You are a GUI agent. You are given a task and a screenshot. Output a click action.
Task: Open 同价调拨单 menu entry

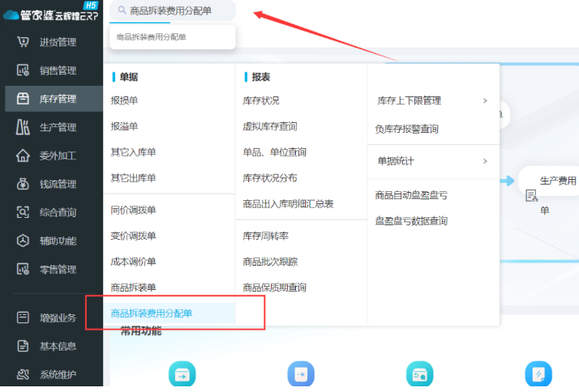point(134,210)
